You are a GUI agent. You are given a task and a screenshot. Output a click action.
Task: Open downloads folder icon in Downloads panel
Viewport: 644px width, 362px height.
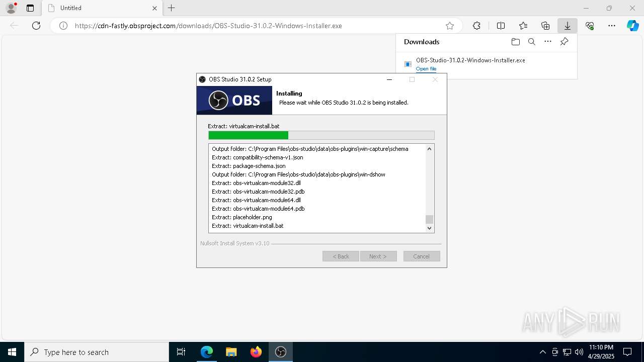coord(516,42)
